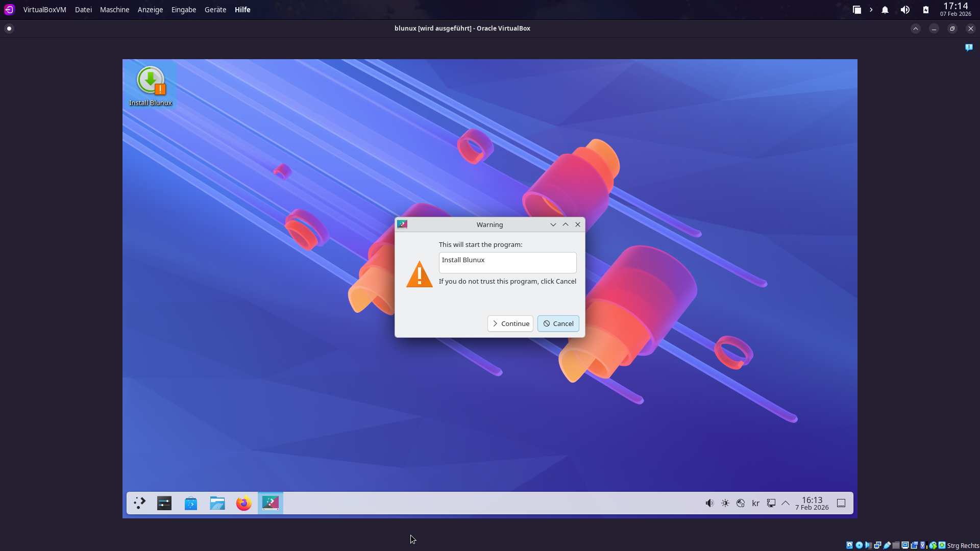Expand host tray chevron arrow
Screen dimensions: 980x551
[x=871, y=10]
